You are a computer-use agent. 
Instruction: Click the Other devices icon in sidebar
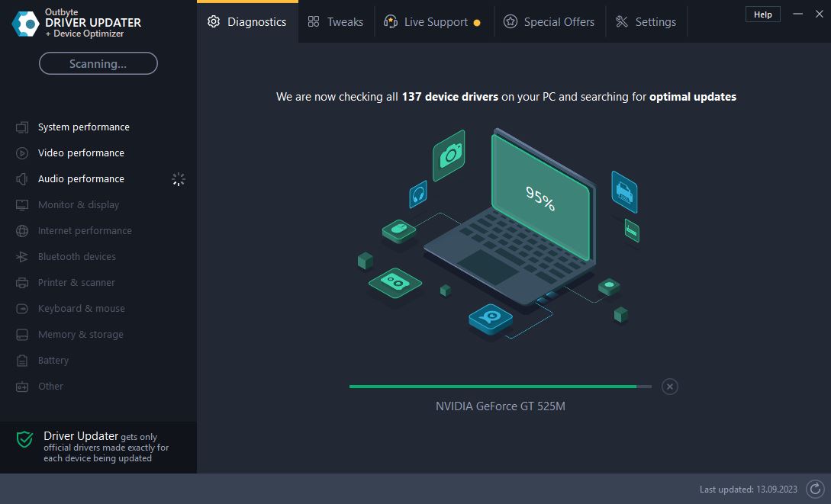21,387
